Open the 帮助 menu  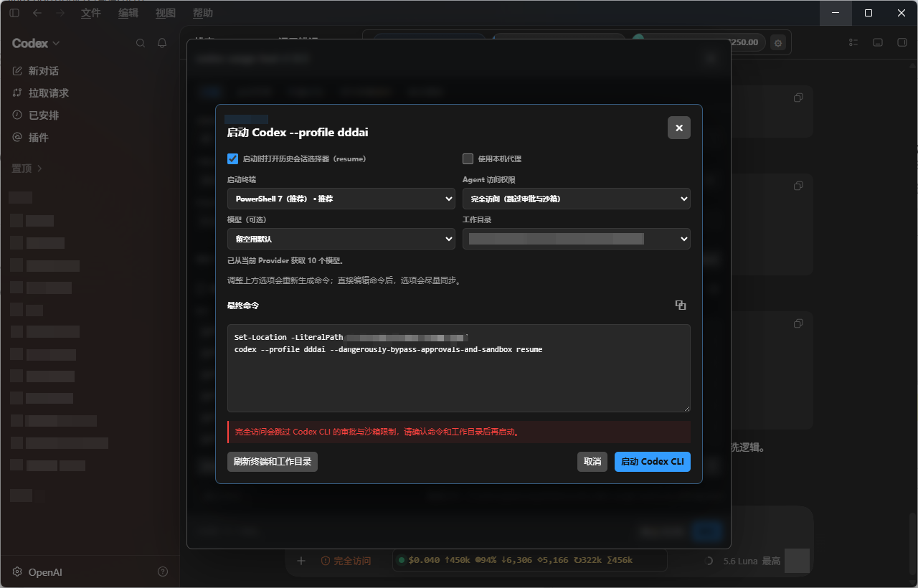coord(203,13)
